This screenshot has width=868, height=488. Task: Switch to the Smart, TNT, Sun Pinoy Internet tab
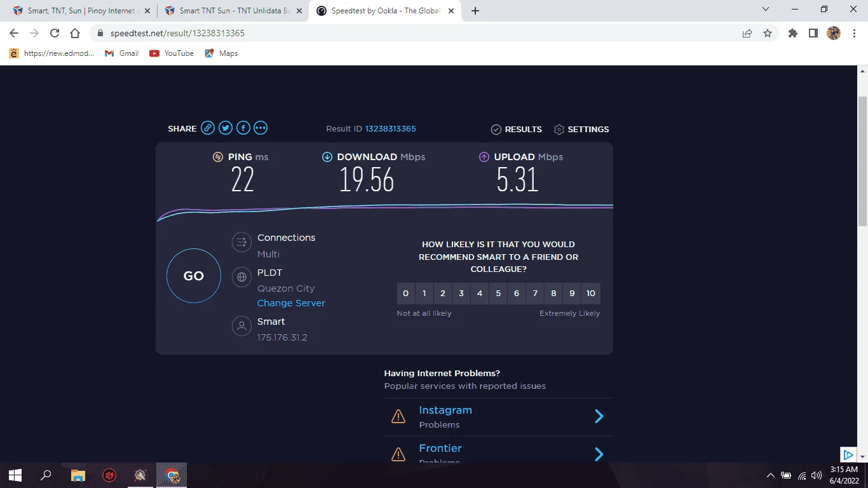[81, 11]
